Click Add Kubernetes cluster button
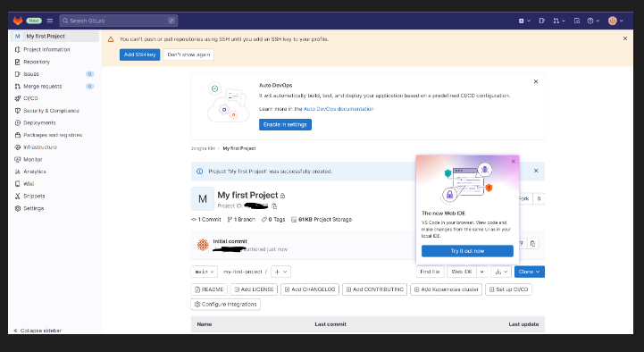Viewport: 644px width, 352px height. point(446,289)
